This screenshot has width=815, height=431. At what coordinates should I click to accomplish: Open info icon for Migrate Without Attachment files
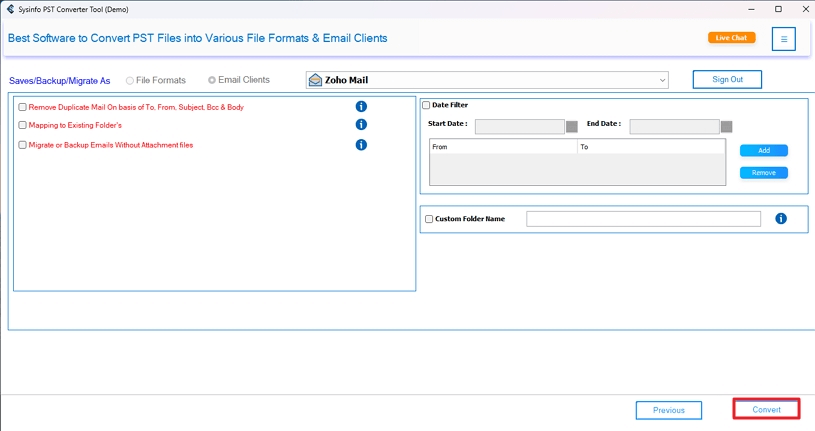(x=361, y=145)
